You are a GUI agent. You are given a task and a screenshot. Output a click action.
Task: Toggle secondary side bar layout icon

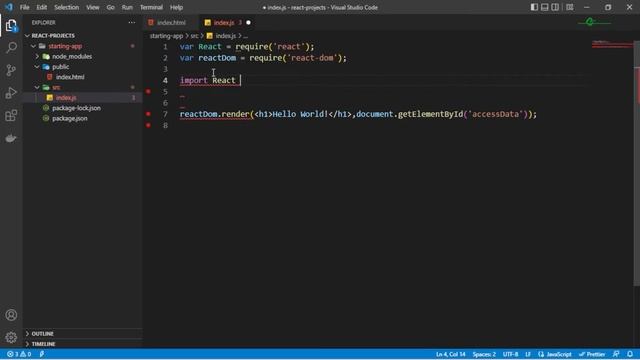point(555,7)
